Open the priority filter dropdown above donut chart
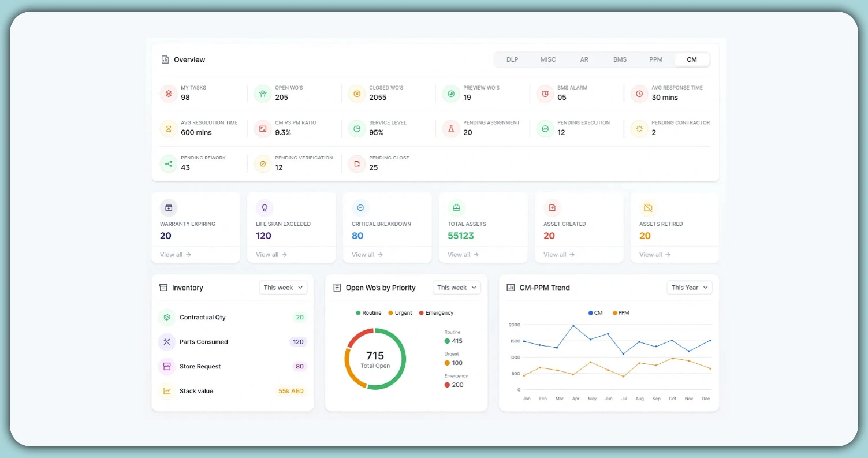Viewport: 868px width, 458px height. (x=457, y=287)
